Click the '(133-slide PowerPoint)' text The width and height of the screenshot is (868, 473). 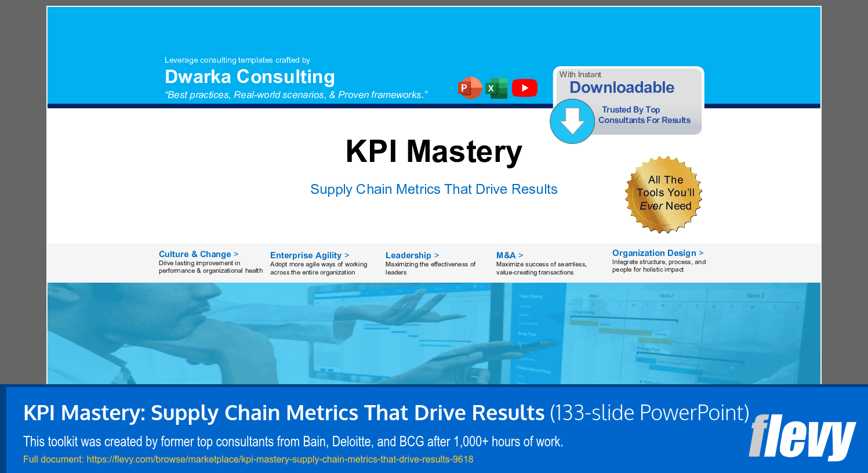tap(649, 413)
